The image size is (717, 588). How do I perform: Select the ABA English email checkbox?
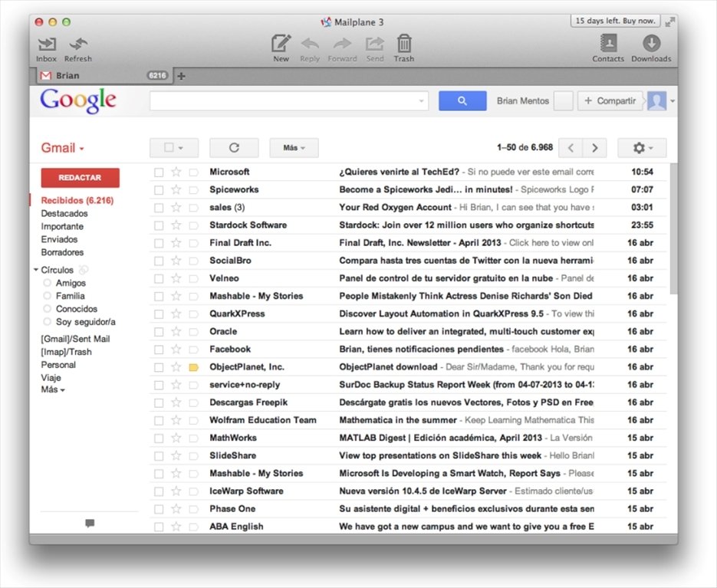(x=159, y=527)
